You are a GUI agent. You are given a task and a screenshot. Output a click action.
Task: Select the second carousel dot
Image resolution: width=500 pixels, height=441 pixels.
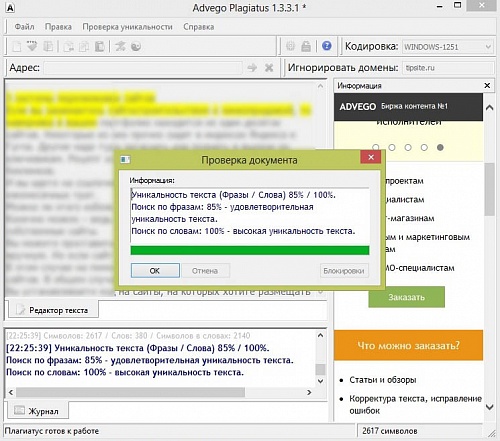(x=392, y=147)
